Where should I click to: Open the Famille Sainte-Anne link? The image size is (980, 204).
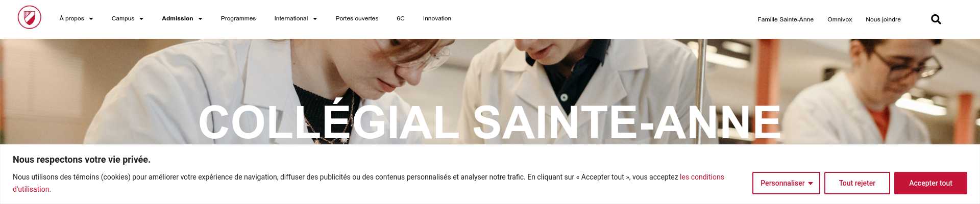(786, 19)
